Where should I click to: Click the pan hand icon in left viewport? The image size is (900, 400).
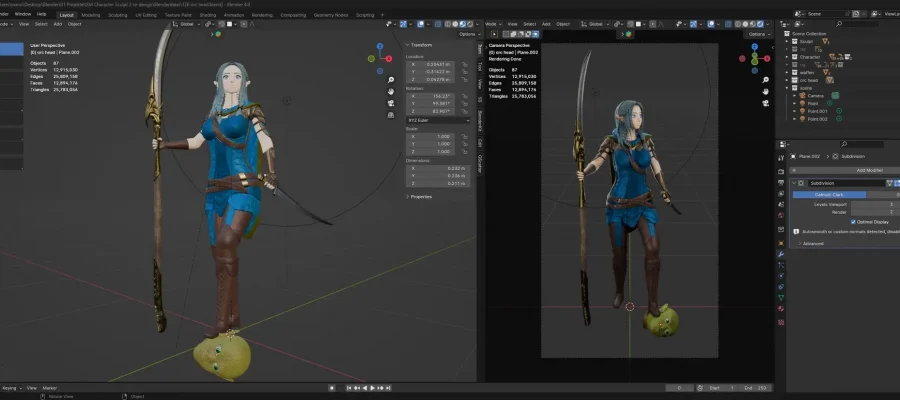(x=391, y=91)
